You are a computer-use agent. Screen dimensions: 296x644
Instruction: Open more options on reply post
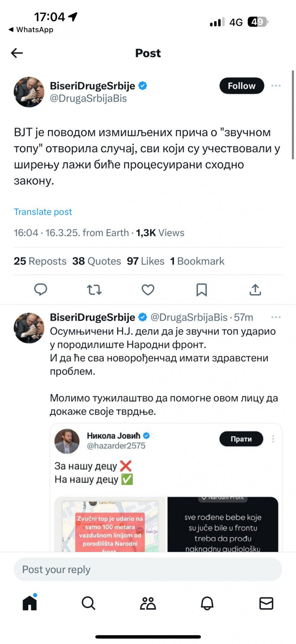point(276,317)
